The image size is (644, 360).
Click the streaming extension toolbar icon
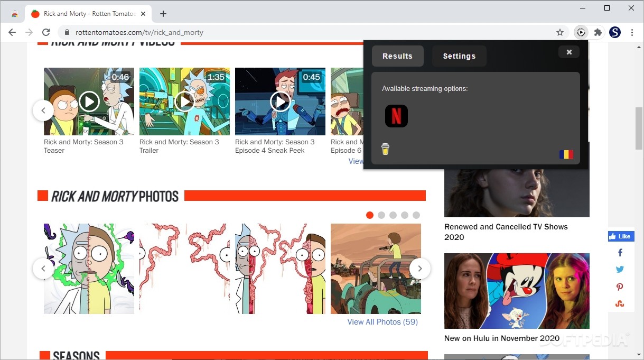point(581,32)
